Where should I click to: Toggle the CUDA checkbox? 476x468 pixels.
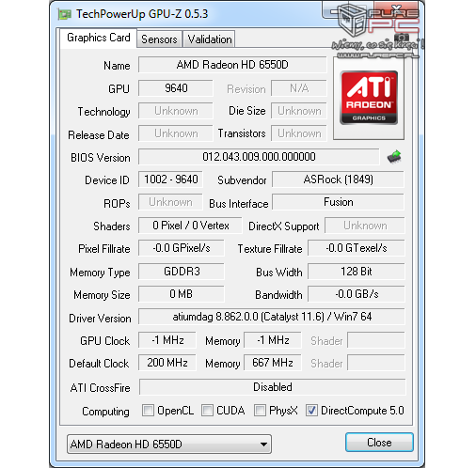pyautogui.click(x=207, y=410)
